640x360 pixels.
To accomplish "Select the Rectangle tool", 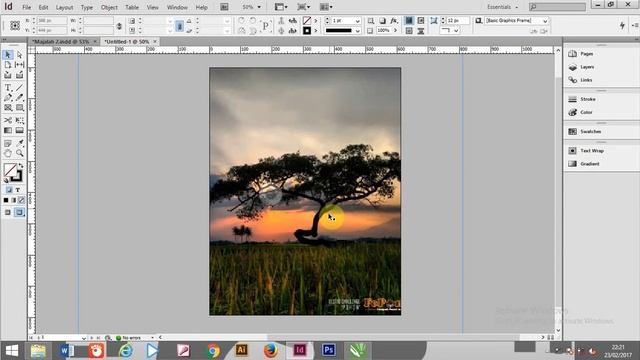I will (19, 108).
